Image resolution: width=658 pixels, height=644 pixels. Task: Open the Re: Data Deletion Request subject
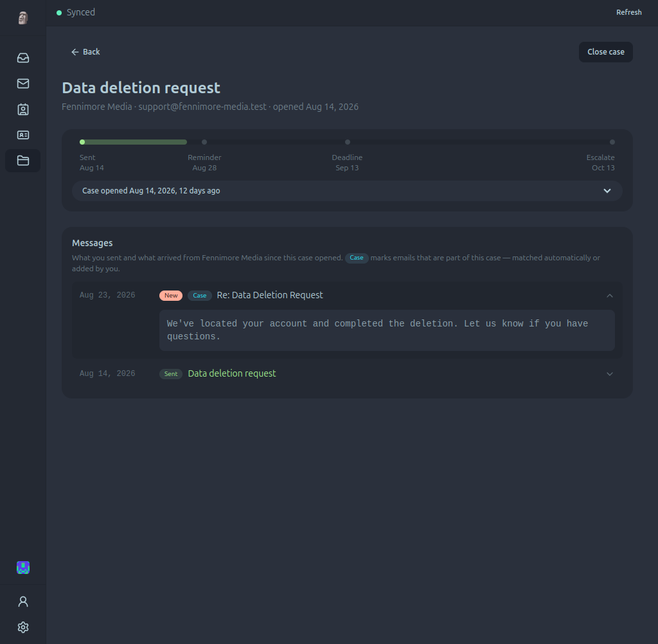click(270, 295)
